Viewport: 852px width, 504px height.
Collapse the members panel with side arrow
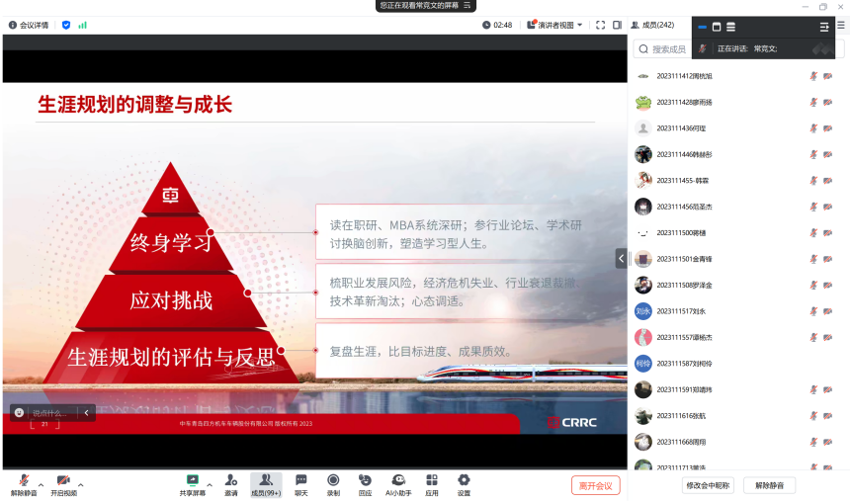coord(621,258)
